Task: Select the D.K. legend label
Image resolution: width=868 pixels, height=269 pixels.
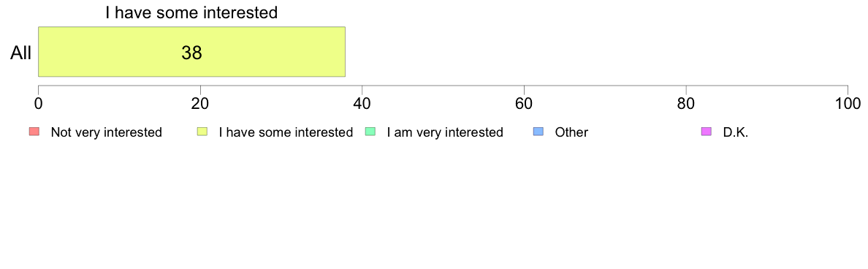Action: coord(736,132)
